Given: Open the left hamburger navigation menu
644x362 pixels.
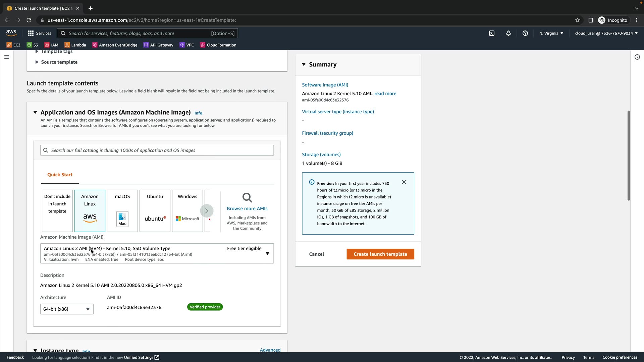Looking at the screenshot, I should tap(6, 57).
